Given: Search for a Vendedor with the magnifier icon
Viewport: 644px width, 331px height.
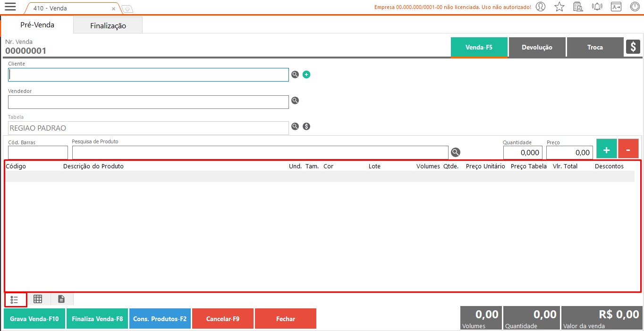Looking at the screenshot, I should pyautogui.click(x=295, y=100).
